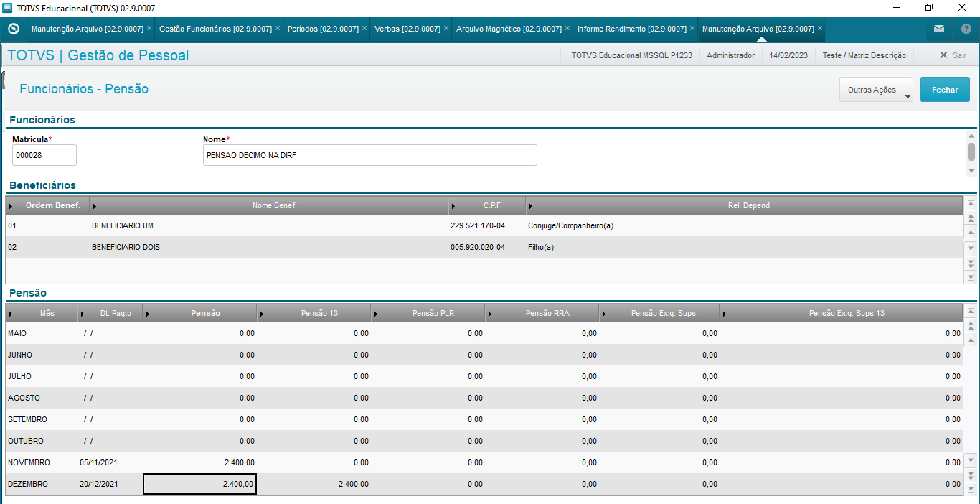Open the Outras Ações dropdown
The width and height of the screenshot is (980, 504).
[876, 90]
